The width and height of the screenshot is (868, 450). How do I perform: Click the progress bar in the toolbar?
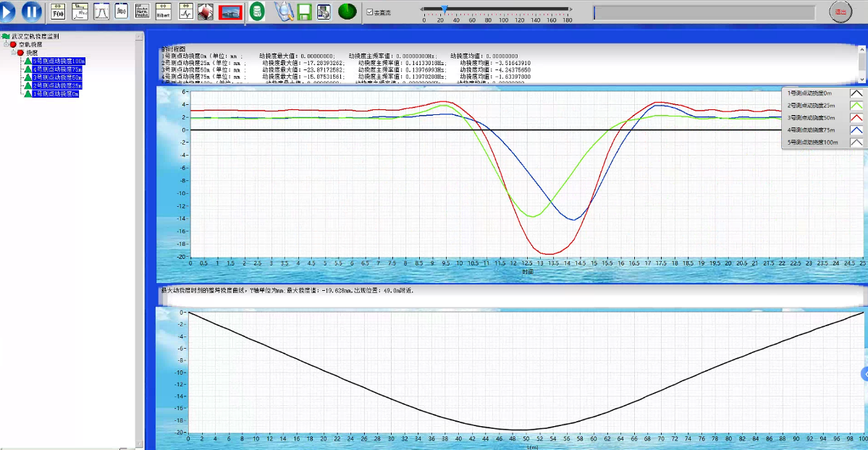coord(704,13)
